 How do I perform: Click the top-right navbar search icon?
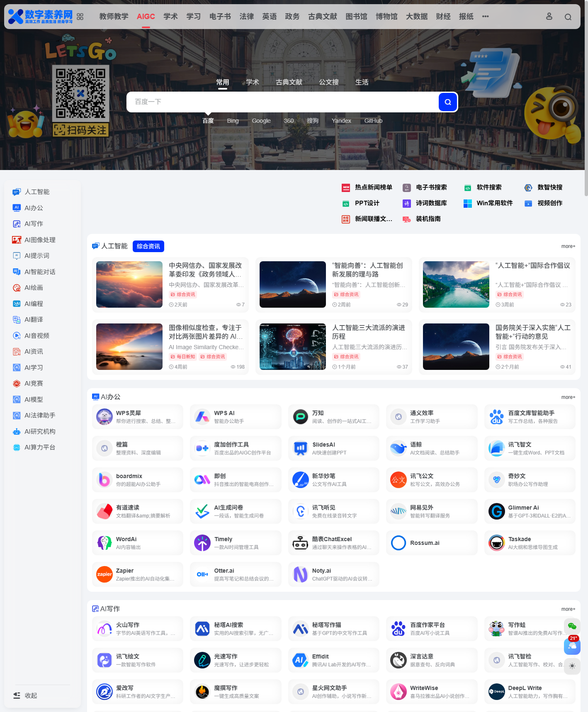coord(568,17)
